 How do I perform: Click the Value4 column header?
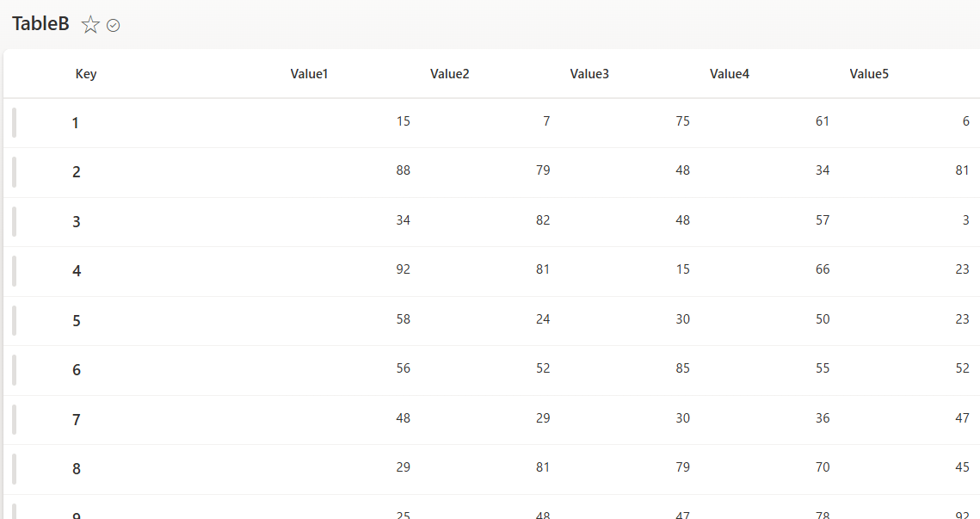point(730,74)
